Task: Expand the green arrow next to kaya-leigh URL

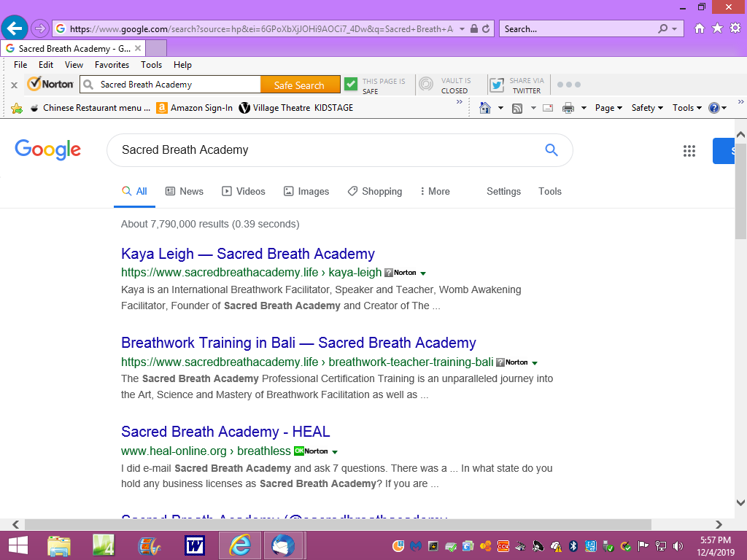Action: [x=423, y=273]
